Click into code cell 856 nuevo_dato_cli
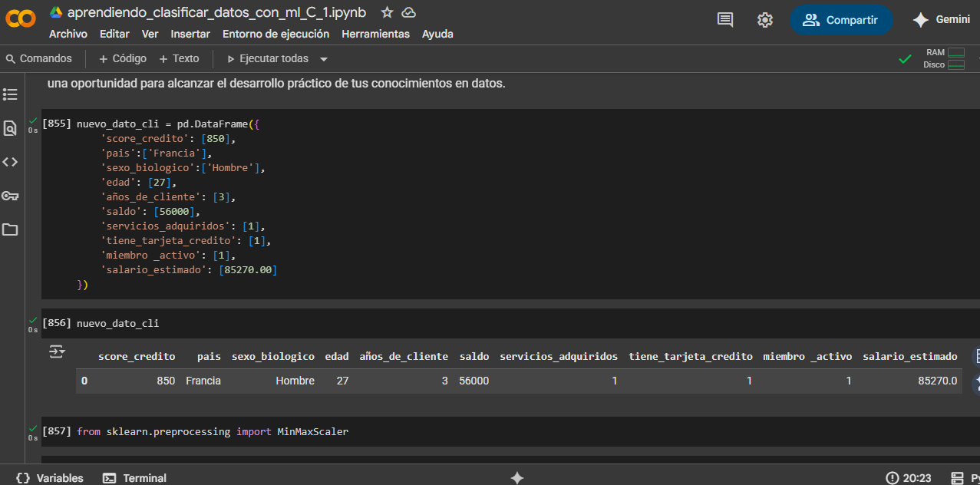 [x=117, y=323]
